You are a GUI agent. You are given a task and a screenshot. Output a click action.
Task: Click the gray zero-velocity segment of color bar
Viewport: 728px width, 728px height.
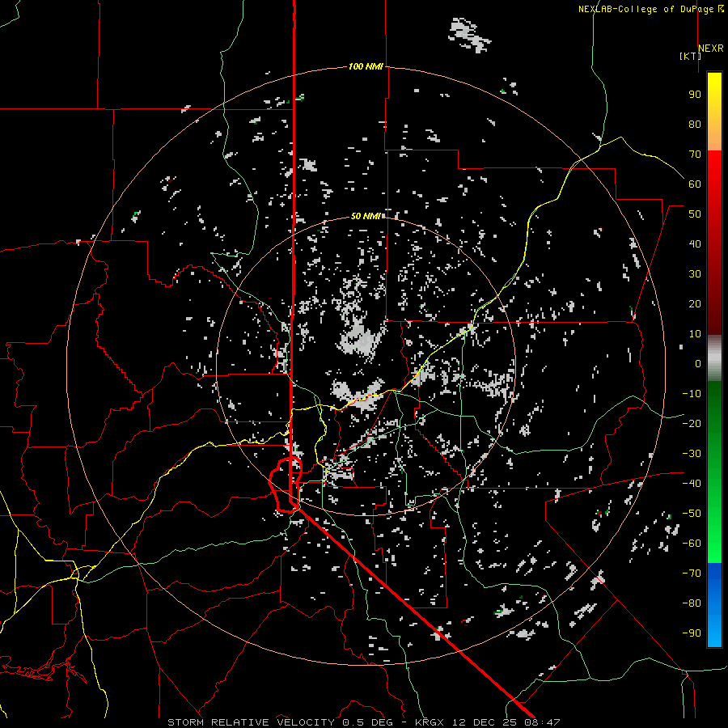click(x=714, y=358)
